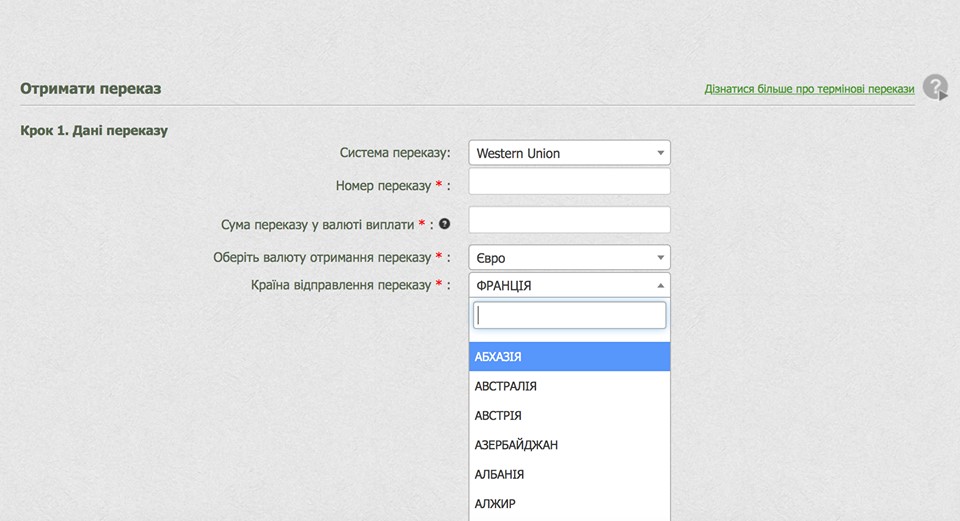Select АБХАЗІЯ from the country list
Image resolution: width=960 pixels, height=521 pixels.
[x=569, y=357]
